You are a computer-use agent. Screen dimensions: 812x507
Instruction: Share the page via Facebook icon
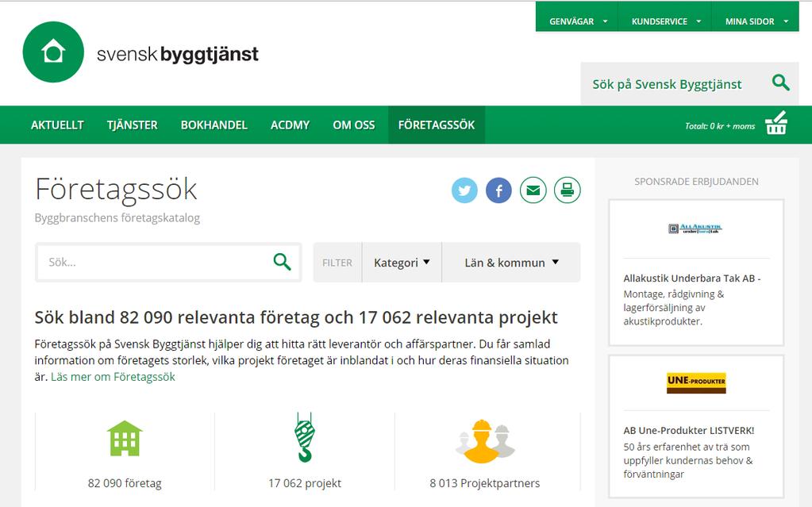(498, 190)
